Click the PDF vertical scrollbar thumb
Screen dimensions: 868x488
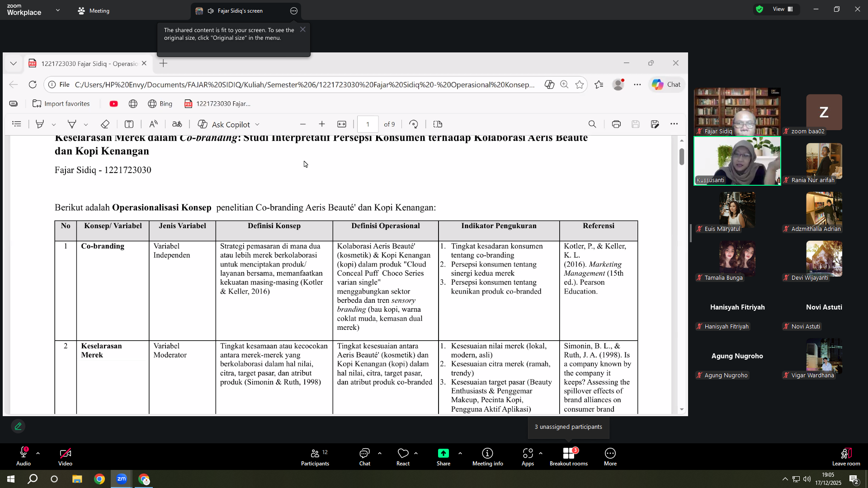click(x=681, y=156)
